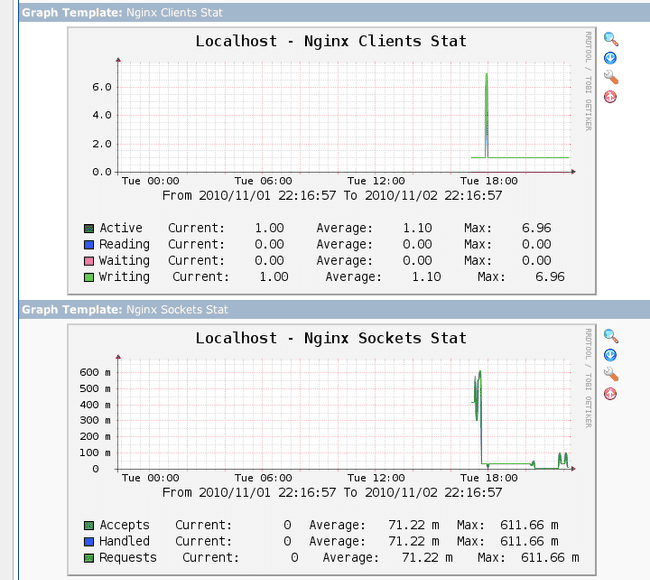
Task: Click the Reading legend blue swatch
Action: click(x=89, y=245)
